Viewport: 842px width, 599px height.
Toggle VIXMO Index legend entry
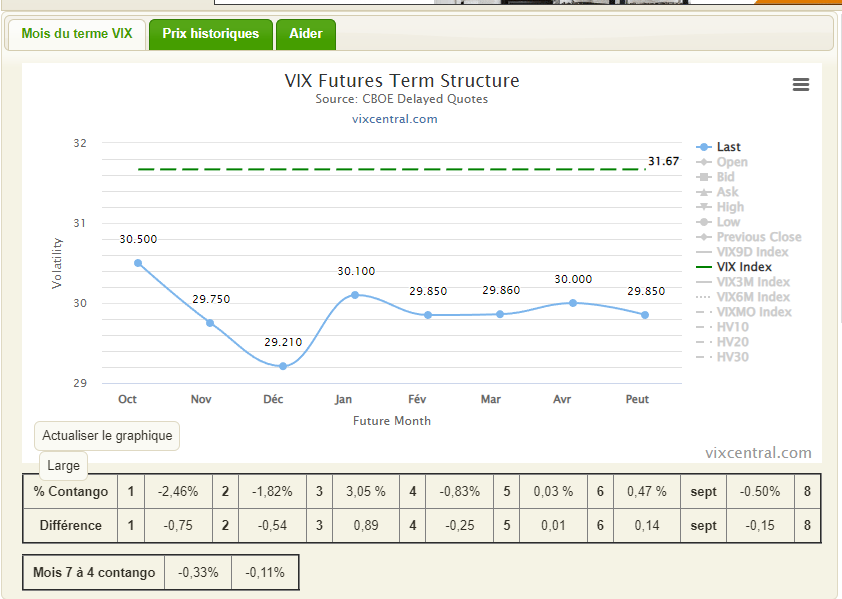click(x=744, y=312)
